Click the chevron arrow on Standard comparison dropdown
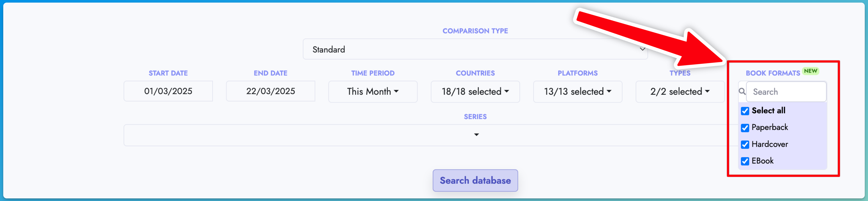Viewport: 868px width, 201px height. pyautogui.click(x=642, y=49)
